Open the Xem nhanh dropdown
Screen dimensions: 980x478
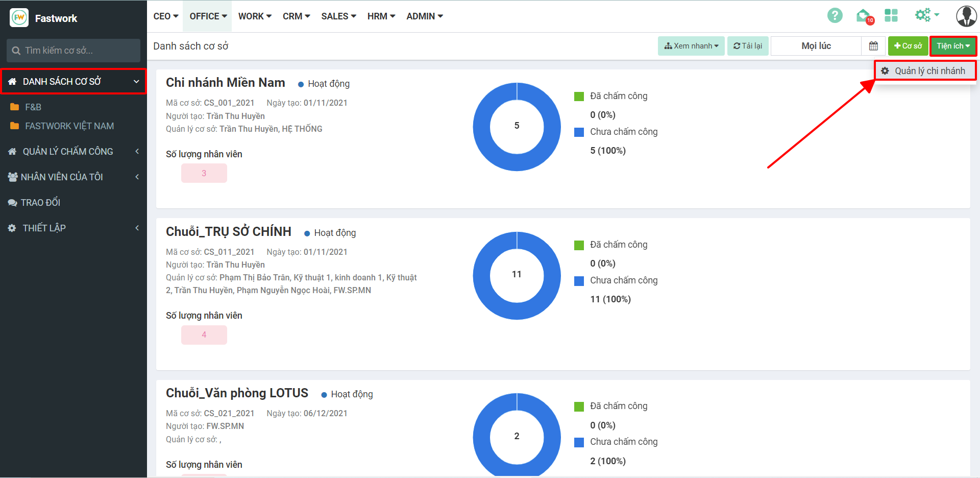[x=691, y=46]
